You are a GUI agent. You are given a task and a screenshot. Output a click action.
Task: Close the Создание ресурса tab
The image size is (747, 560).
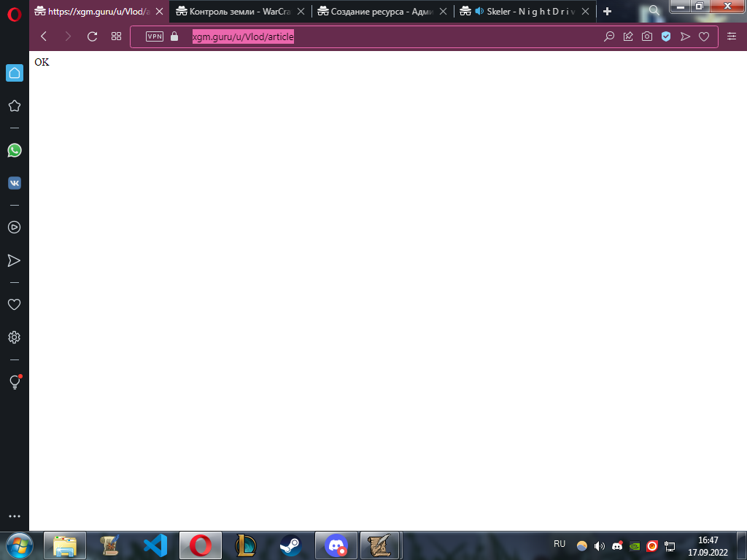443,12
